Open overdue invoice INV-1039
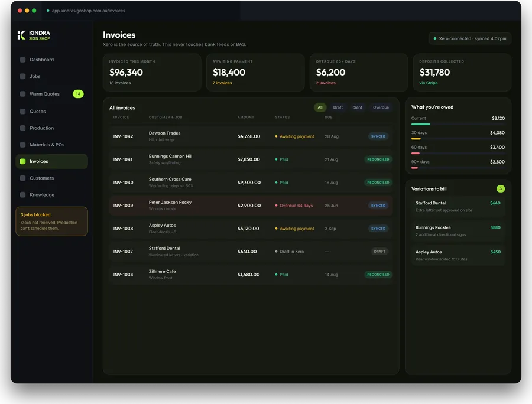This screenshot has height=404, width=532. [251, 206]
